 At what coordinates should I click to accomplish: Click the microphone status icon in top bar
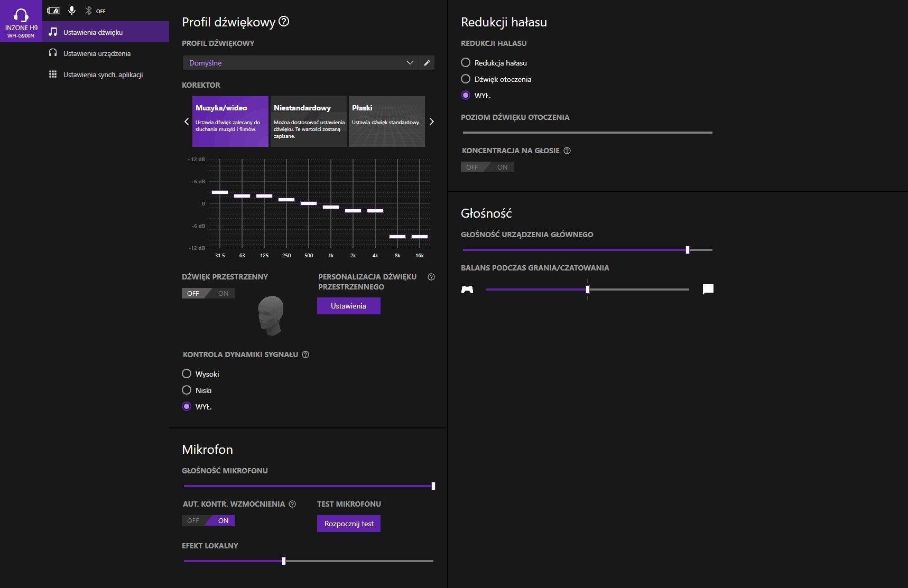click(x=72, y=11)
